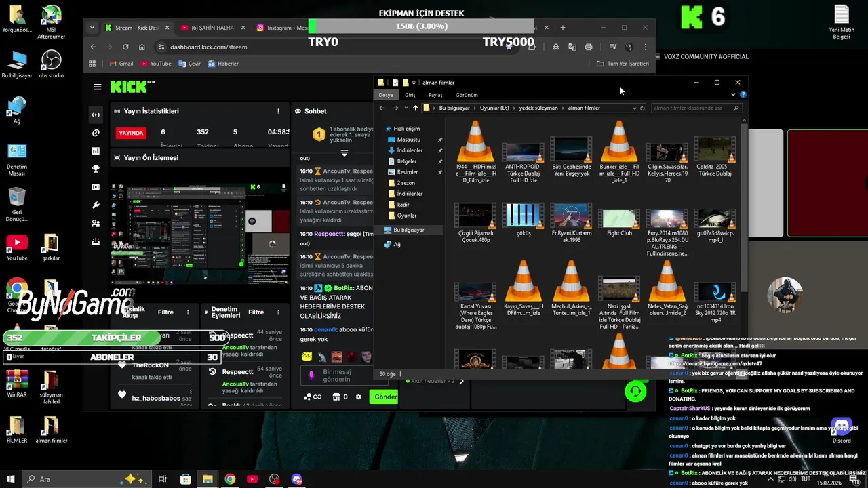Viewport: 868px width, 488px height.
Task: Open Windows Start menu
Action: (x=9, y=479)
